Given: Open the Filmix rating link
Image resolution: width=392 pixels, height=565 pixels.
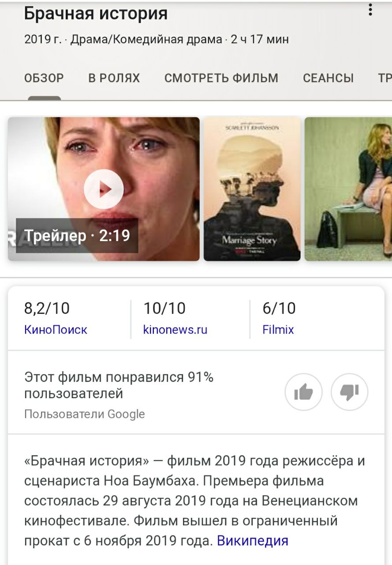Looking at the screenshot, I should [278, 330].
